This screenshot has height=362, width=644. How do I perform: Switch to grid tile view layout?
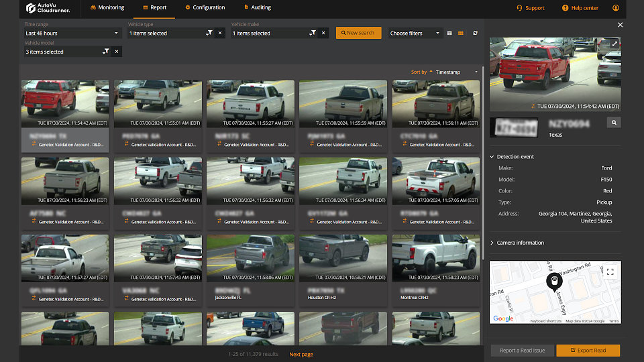tap(460, 34)
